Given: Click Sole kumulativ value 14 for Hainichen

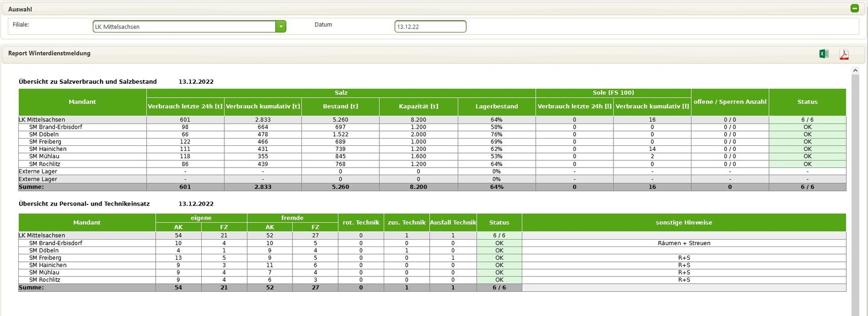Looking at the screenshot, I should point(652,149).
